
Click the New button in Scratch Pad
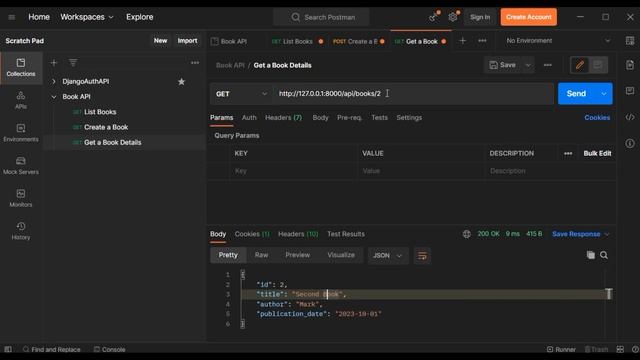160,41
